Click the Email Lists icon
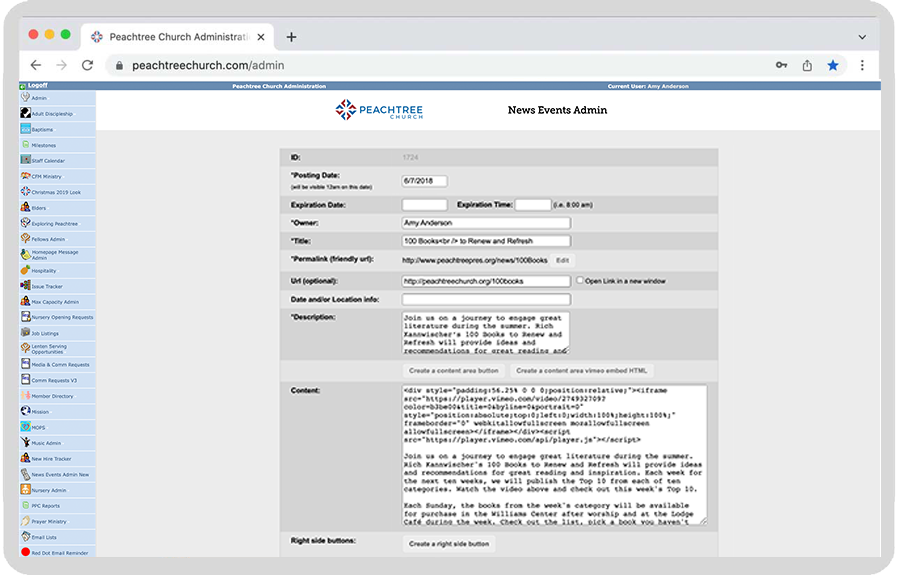Viewport: 900px width, 575px height. 25,537
